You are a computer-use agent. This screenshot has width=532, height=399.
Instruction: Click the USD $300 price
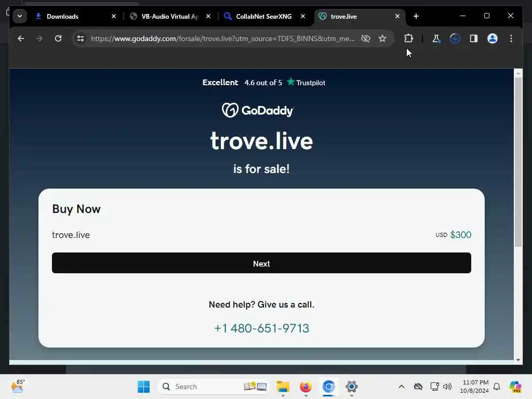point(453,235)
